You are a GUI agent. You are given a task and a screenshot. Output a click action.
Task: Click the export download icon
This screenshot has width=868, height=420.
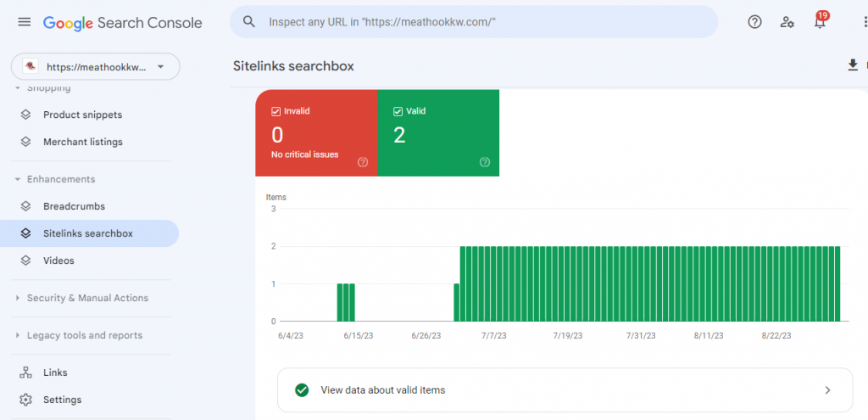point(853,65)
